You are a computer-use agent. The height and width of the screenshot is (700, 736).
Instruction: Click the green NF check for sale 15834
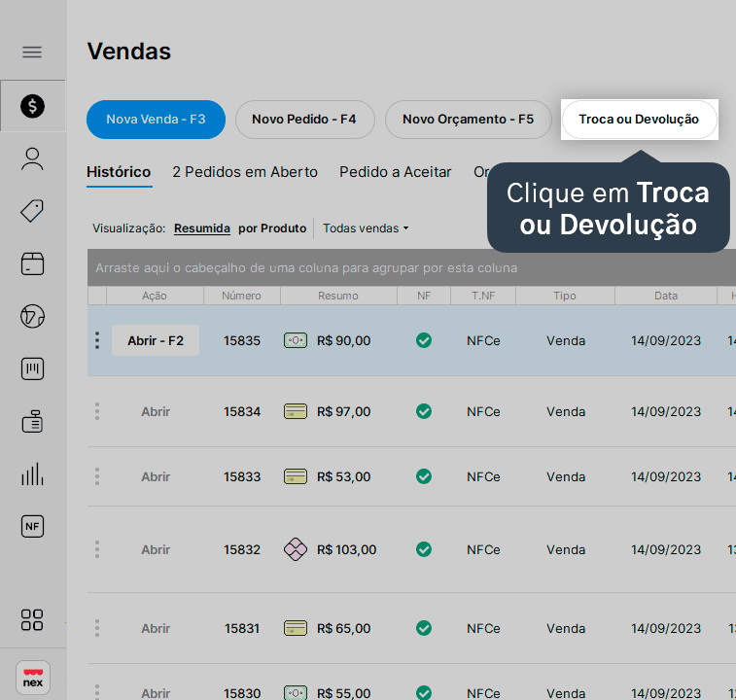[x=424, y=411]
